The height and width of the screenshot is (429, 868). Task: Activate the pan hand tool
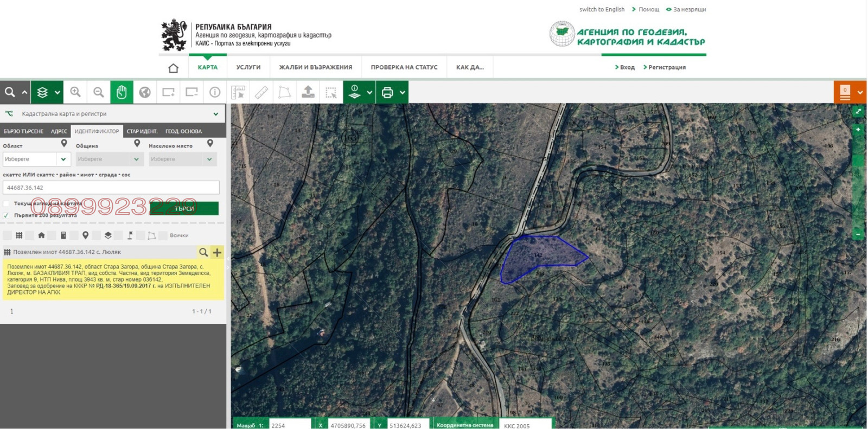click(x=122, y=92)
